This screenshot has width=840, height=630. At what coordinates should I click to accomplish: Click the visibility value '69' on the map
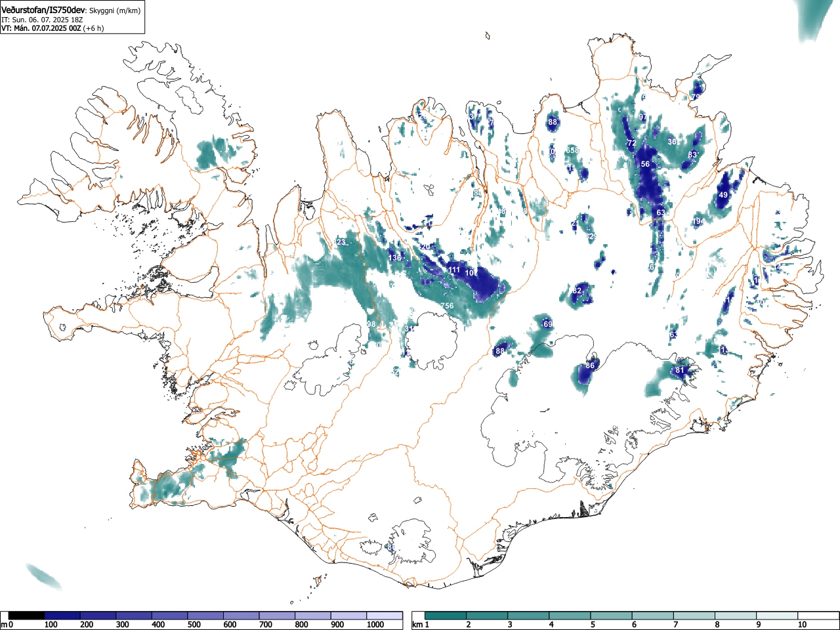(548, 325)
